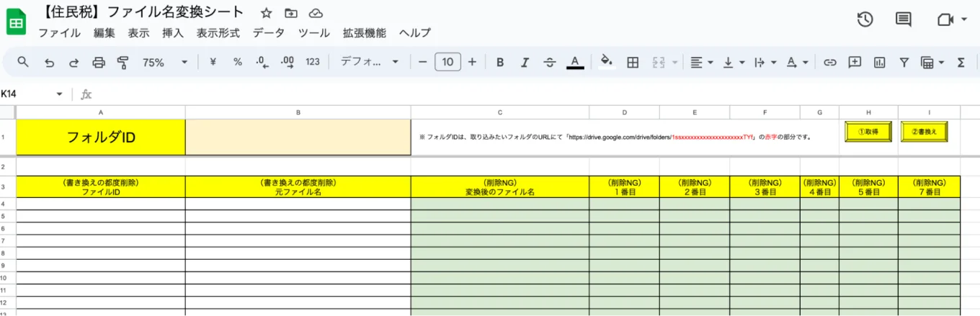This screenshot has width=980, height=316.
Task: Open horizontal align dropdown
Action: pyautogui.click(x=702, y=63)
